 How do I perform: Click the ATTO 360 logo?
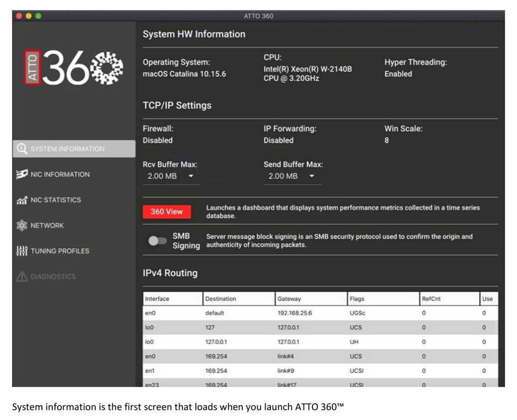point(74,67)
